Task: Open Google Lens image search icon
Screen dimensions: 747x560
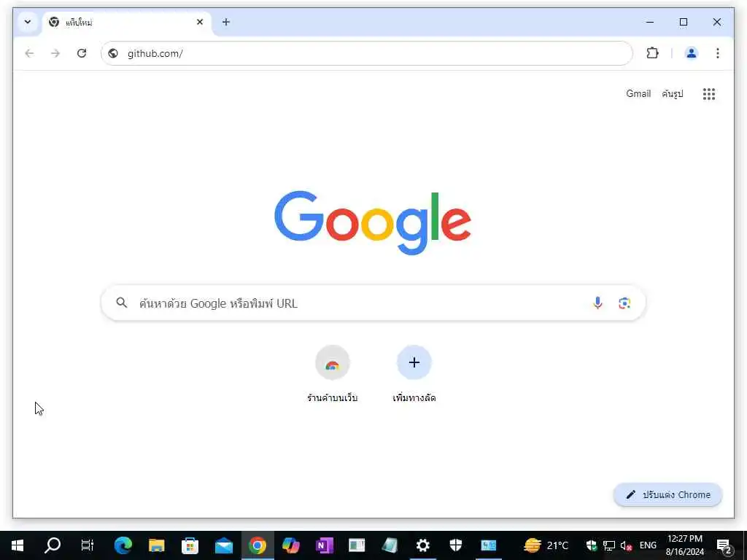Action: (x=624, y=303)
